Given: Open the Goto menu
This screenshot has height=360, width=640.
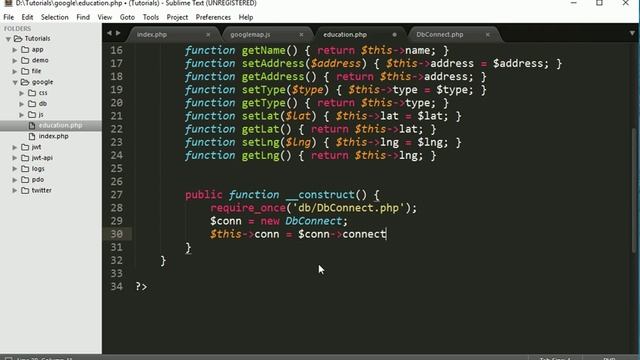Looking at the screenshot, I should pyautogui.click(x=127, y=17).
